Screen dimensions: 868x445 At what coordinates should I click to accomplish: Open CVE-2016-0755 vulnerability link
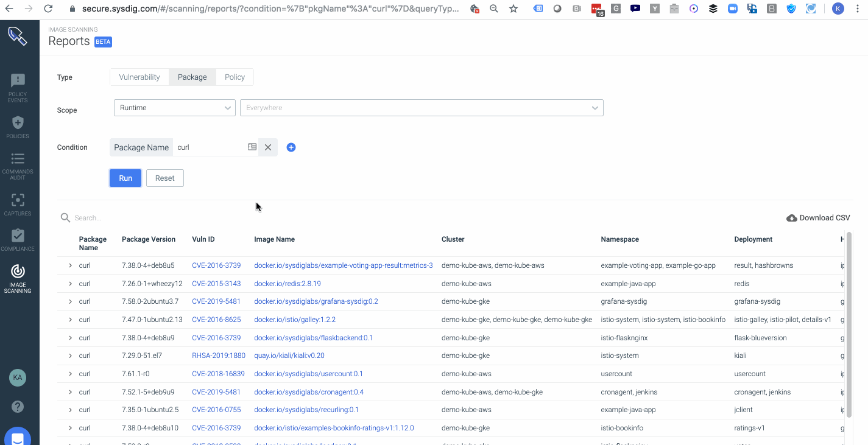pos(216,410)
